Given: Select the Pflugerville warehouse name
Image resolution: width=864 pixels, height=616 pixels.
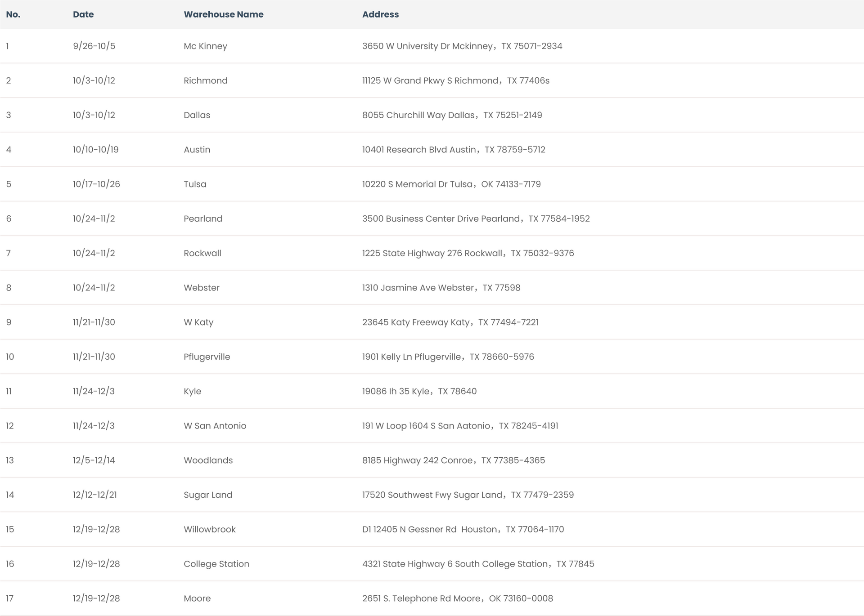Looking at the screenshot, I should (207, 357).
